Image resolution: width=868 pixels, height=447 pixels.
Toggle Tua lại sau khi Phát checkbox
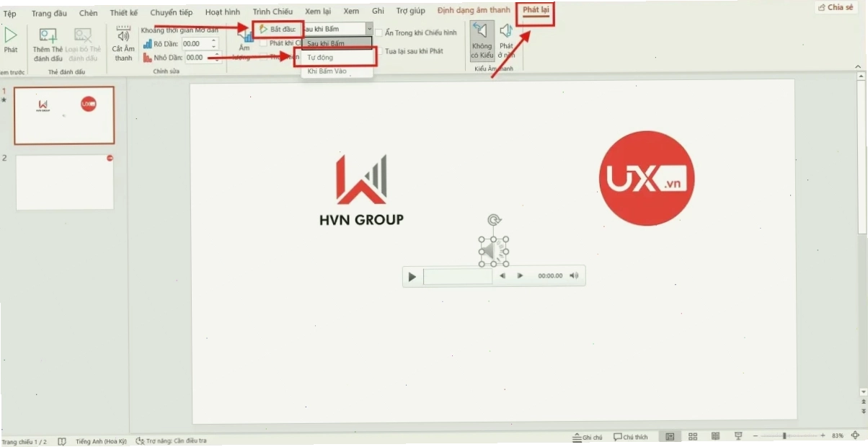tap(379, 52)
